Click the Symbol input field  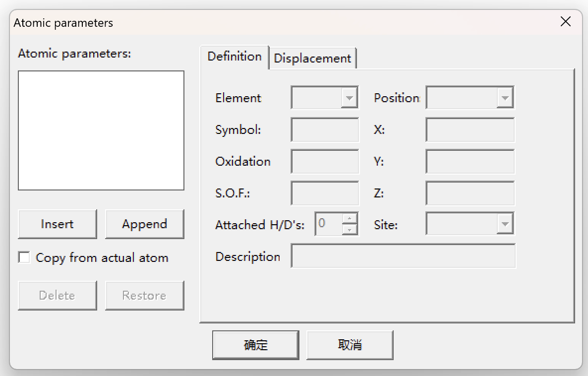click(x=325, y=130)
